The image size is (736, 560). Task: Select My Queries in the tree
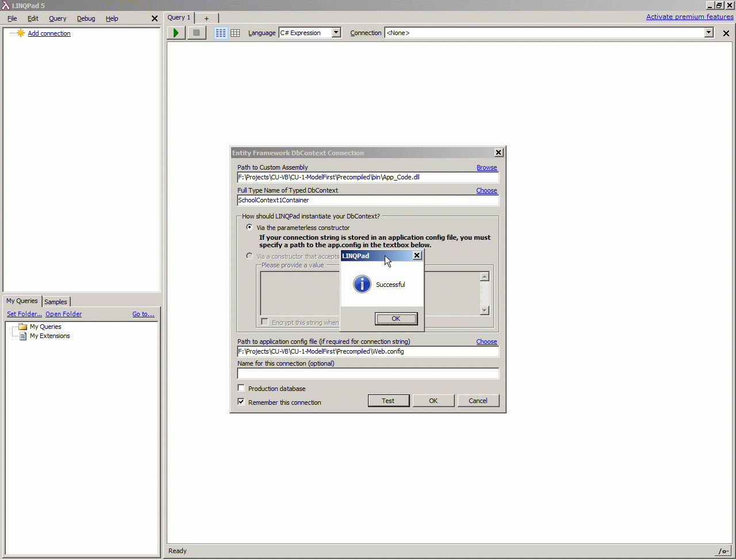pos(45,327)
